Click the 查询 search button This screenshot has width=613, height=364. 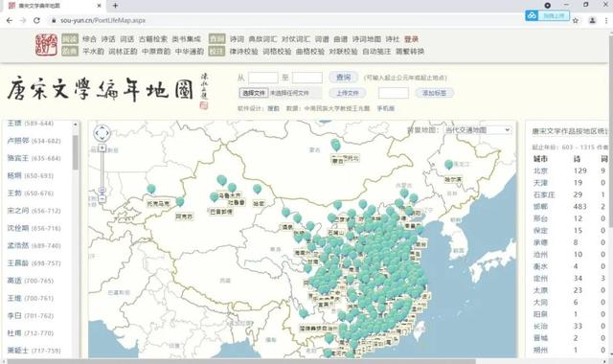coord(343,78)
